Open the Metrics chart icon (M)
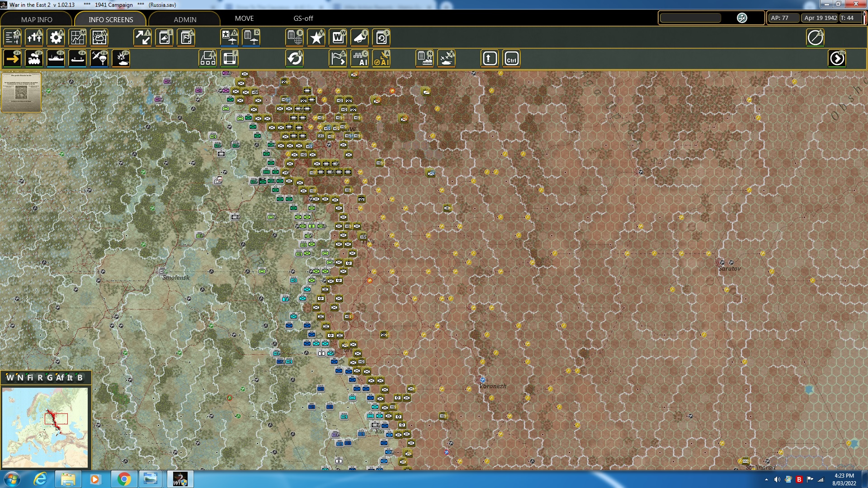Screen dimensions: 868x488 tap(77, 38)
